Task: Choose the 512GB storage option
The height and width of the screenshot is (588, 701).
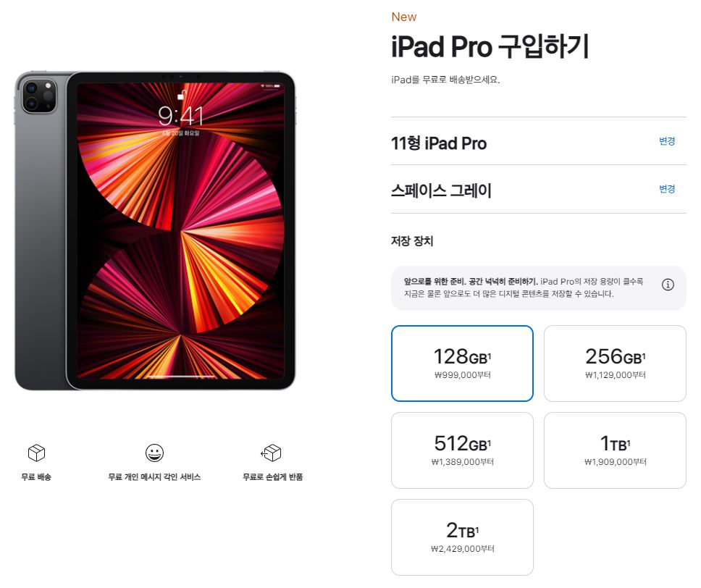Action: pyautogui.click(x=462, y=450)
